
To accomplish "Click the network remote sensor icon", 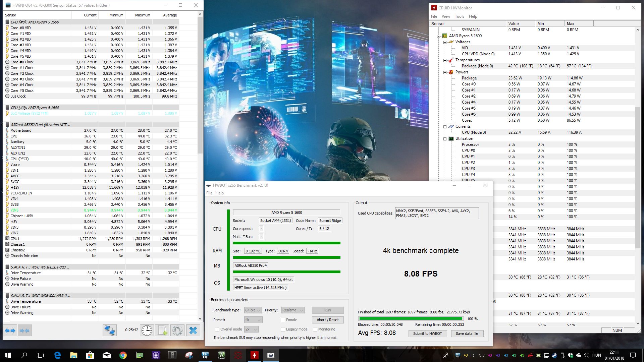I will 109,330.
